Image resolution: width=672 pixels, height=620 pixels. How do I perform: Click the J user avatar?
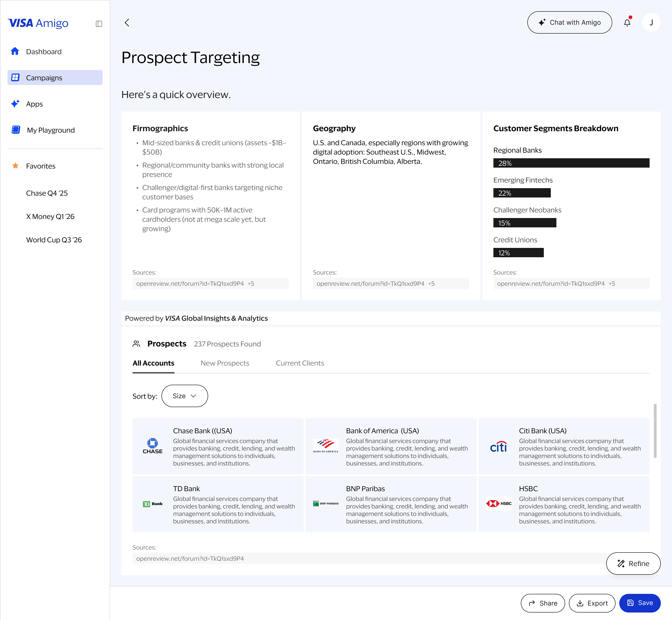pos(651,22)
